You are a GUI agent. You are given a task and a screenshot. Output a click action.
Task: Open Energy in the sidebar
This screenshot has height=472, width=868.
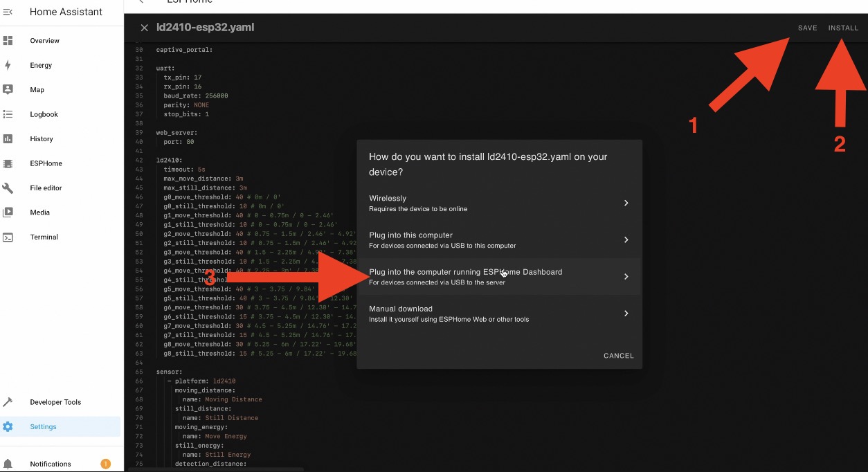(x=41, y=65)
